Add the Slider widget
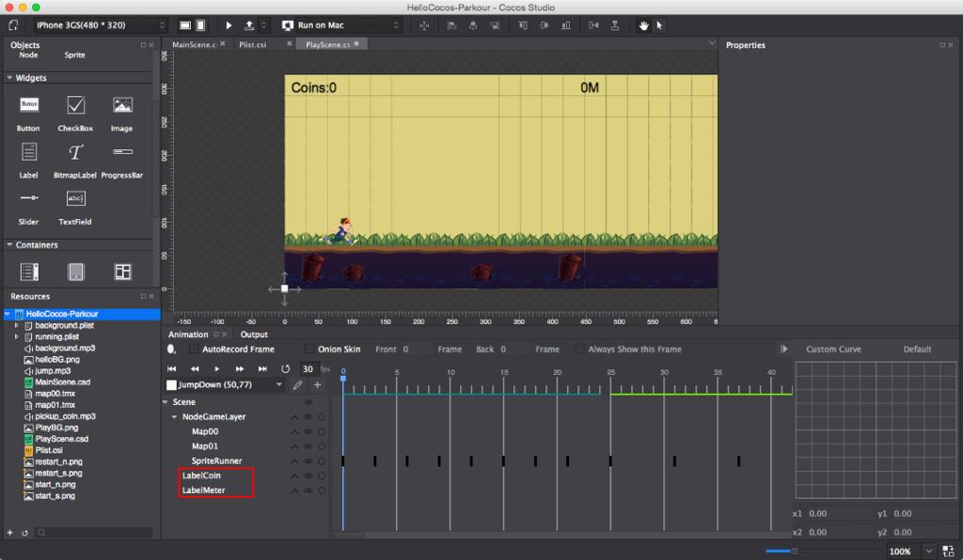 click(28, 208)
